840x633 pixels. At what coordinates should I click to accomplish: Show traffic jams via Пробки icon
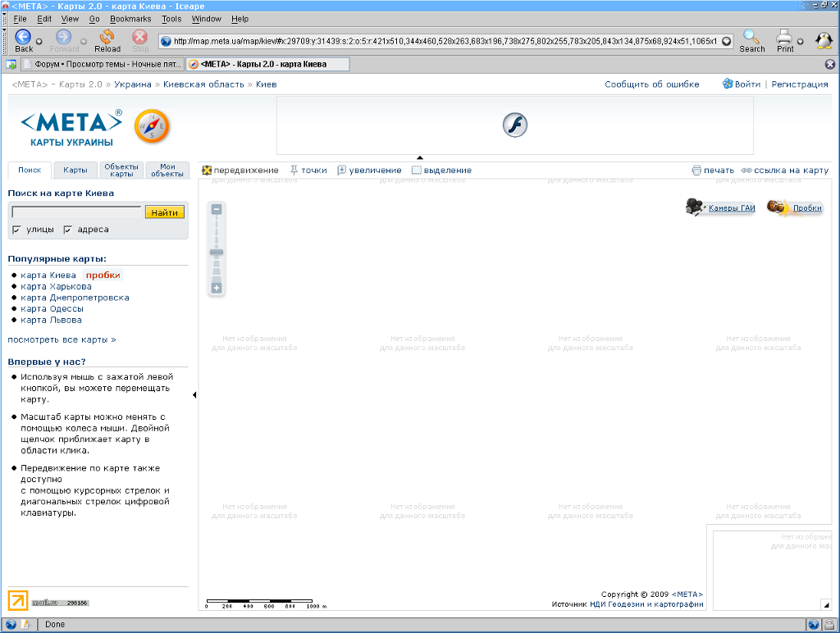(778, 207)
